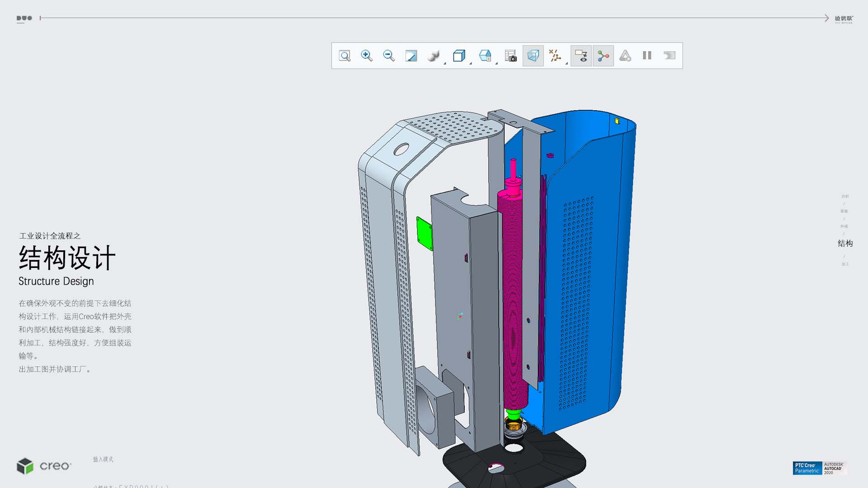Pause simulation with the pause button
The width and height of the screenshot is (868, 488).
(647, 56)
